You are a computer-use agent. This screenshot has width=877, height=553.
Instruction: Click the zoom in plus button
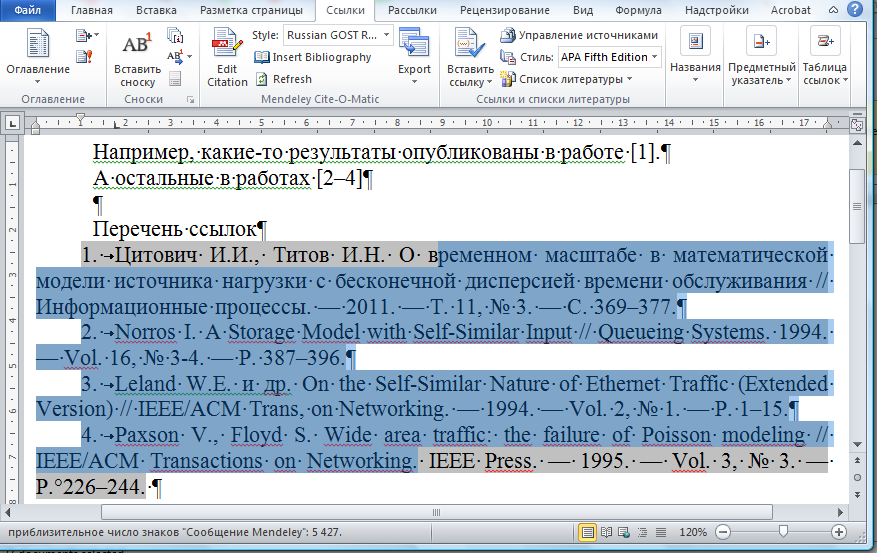(x=839, y=531)
